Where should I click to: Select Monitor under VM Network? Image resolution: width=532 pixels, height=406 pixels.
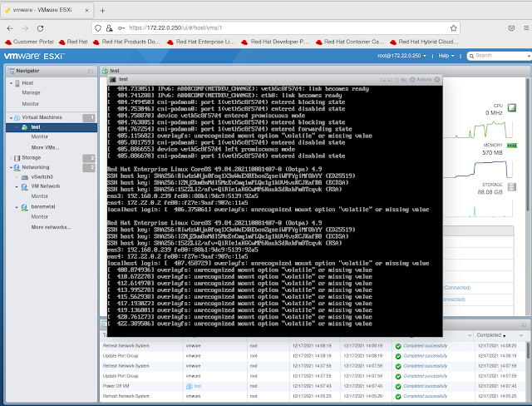point(40,196)
